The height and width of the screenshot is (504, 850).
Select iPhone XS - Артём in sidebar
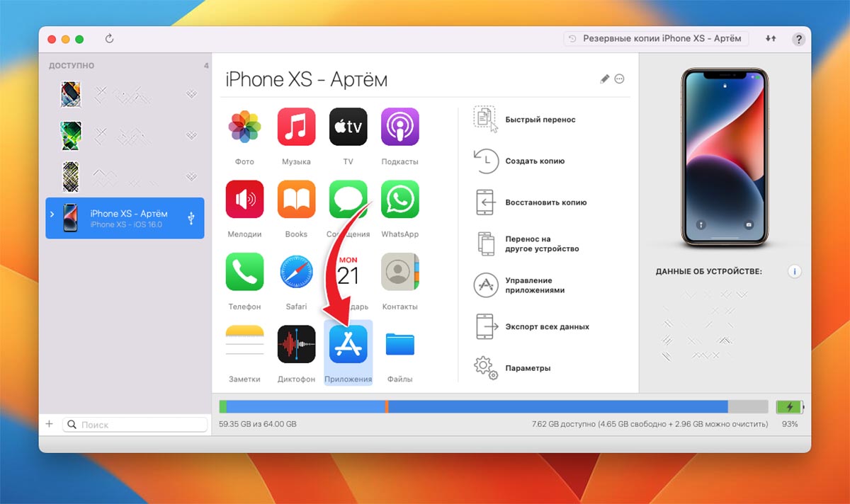click(125, 218)
